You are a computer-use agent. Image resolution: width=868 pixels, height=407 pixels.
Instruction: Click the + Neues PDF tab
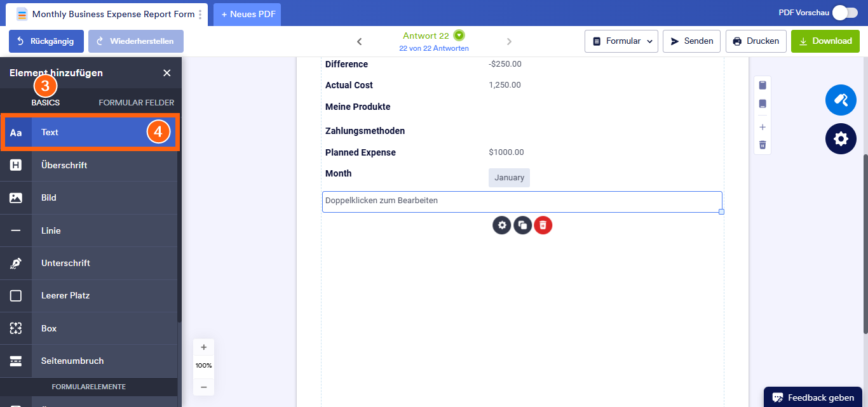tap(247, 14)
